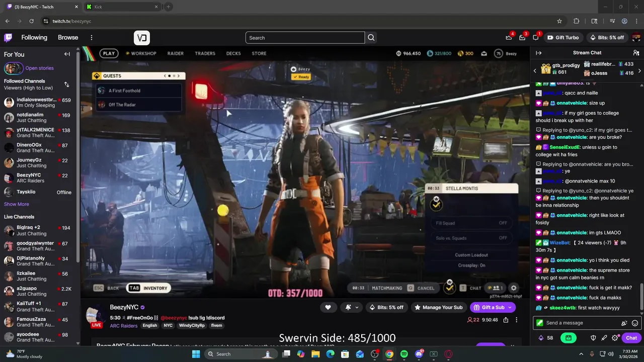Screen dimensions: 644x362
Task: Open the three-dot More menu near Browse
Action: pos(91,38)
